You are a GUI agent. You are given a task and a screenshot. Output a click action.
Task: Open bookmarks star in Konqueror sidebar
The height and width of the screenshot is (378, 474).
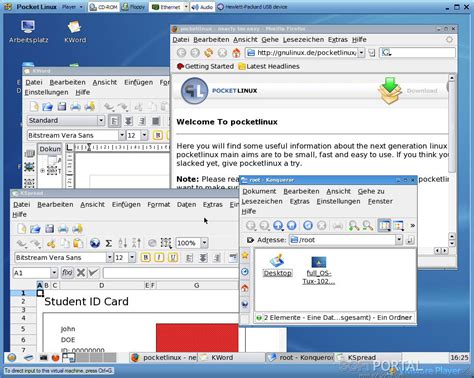click(245, 255)
